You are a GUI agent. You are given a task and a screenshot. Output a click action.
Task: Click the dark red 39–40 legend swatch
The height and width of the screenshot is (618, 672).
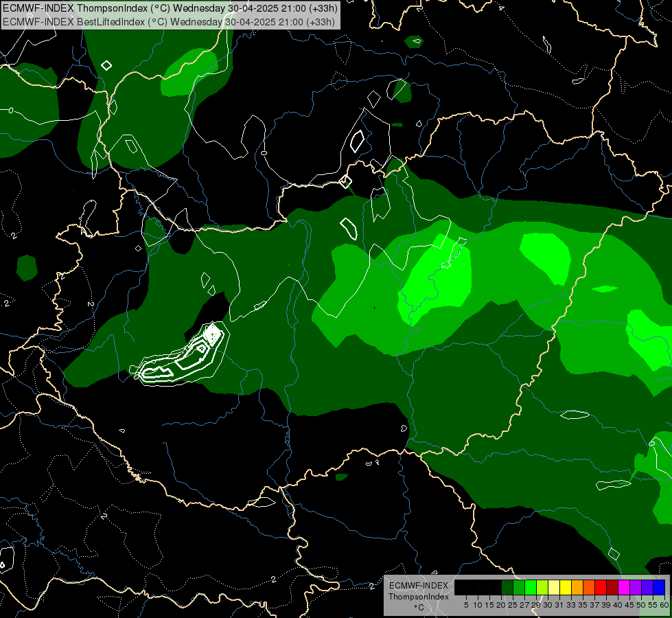click(x=612, y=587)
